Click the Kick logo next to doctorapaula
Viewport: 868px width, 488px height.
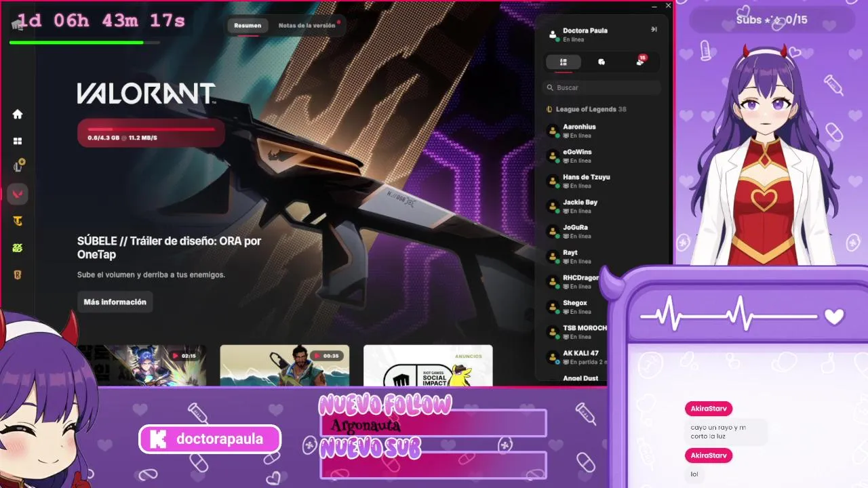pyautogui.click(x=158, y=439)
